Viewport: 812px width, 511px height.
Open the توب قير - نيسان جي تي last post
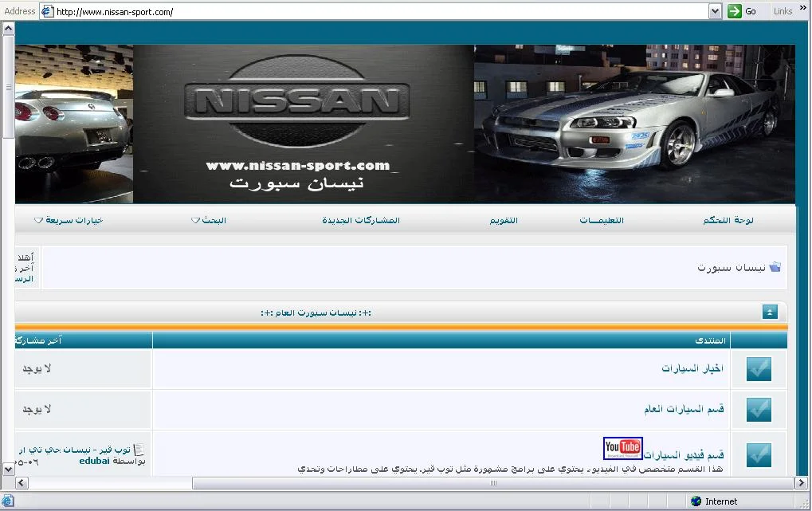pos(75,450)
